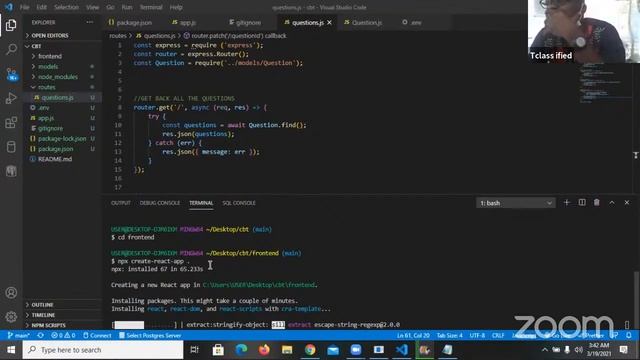Open the Manage gear in activity bar
This screenshot has height=360, width=640.
11,316
